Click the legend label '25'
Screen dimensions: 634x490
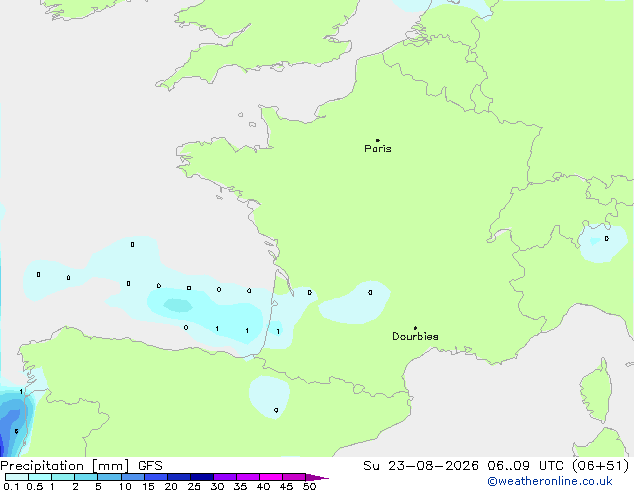194,486
